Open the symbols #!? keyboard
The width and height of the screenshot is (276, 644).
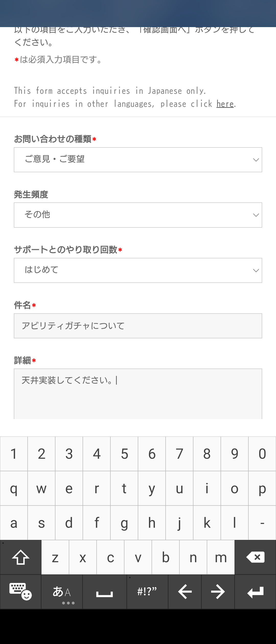click(x=147, y=592)
